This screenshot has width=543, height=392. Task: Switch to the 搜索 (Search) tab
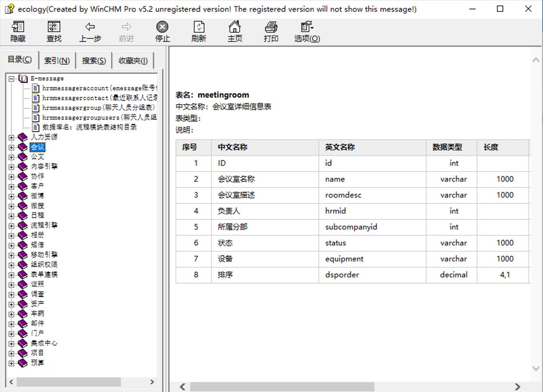click(x=94, y=60)
